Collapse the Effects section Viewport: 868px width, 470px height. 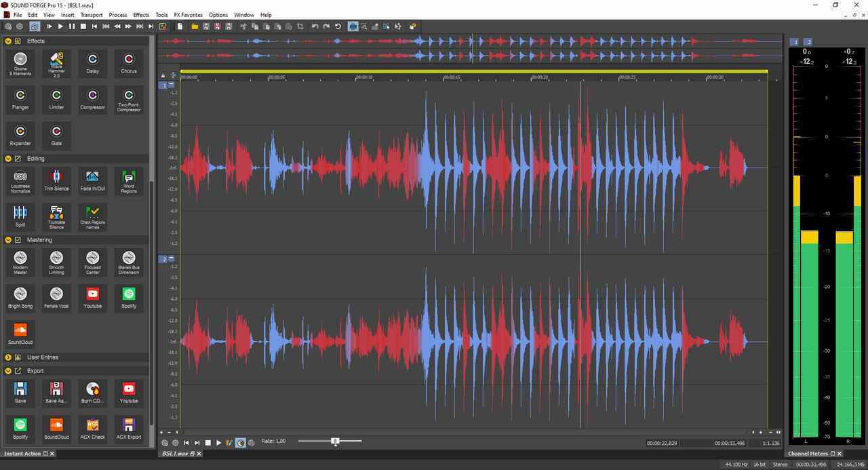click(x=8, y=41)
